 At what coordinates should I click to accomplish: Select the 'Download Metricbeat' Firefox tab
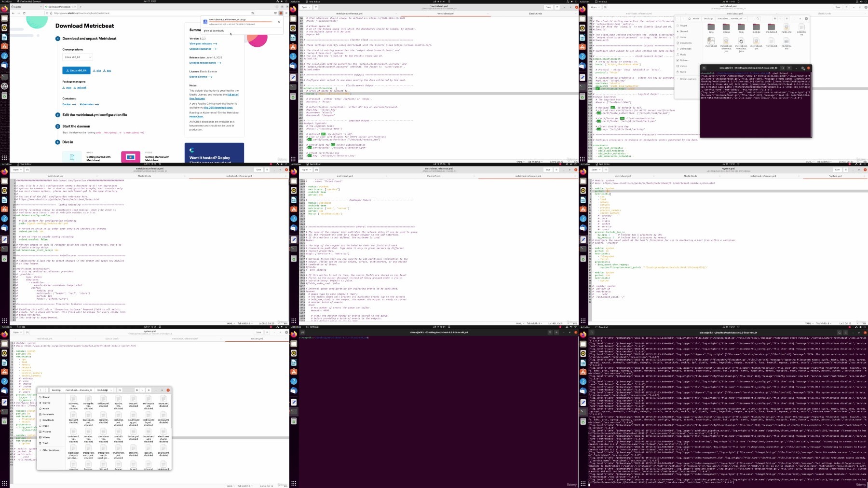tap(60, 7)
